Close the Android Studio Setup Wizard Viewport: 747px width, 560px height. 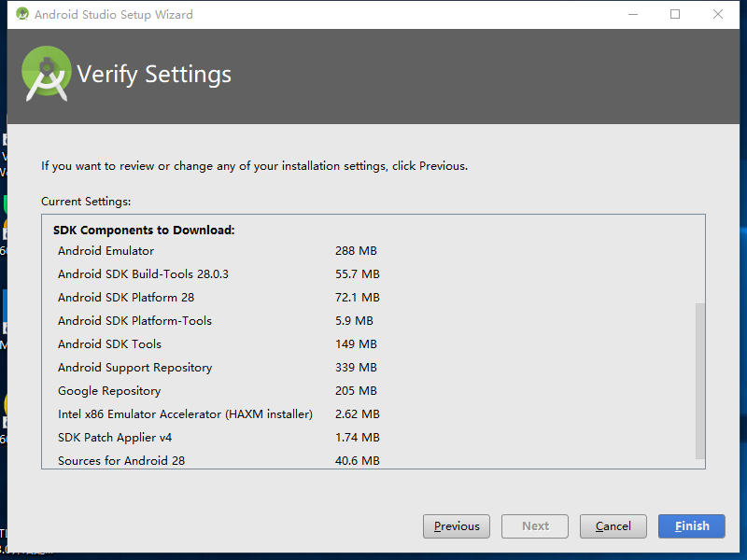(718, 14)
